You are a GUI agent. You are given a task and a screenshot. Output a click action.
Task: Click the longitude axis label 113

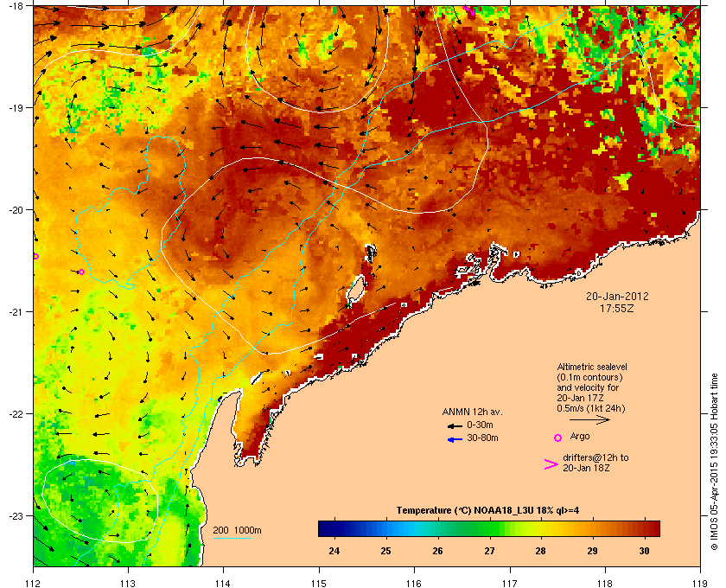pyautogui.click(x=128, y=583)
